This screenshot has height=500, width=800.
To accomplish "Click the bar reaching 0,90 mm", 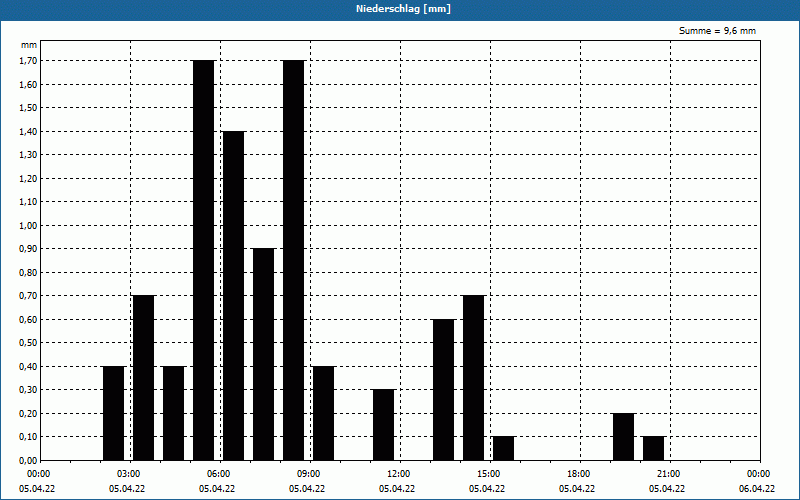I will [x=264, y=355].
